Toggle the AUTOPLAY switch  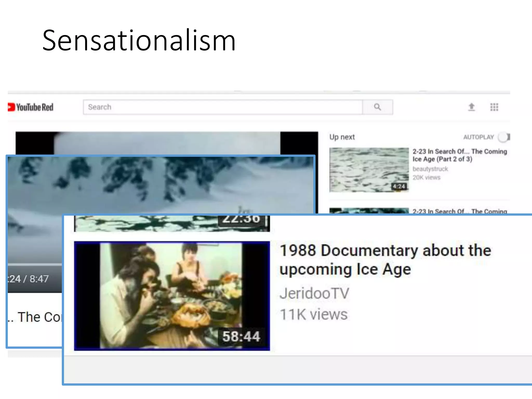pos(504,137)
